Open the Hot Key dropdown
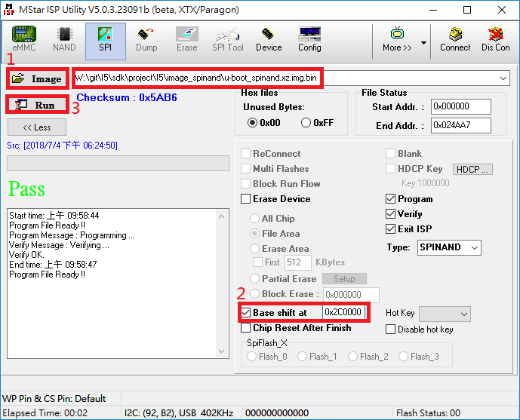 coord(463,313)
